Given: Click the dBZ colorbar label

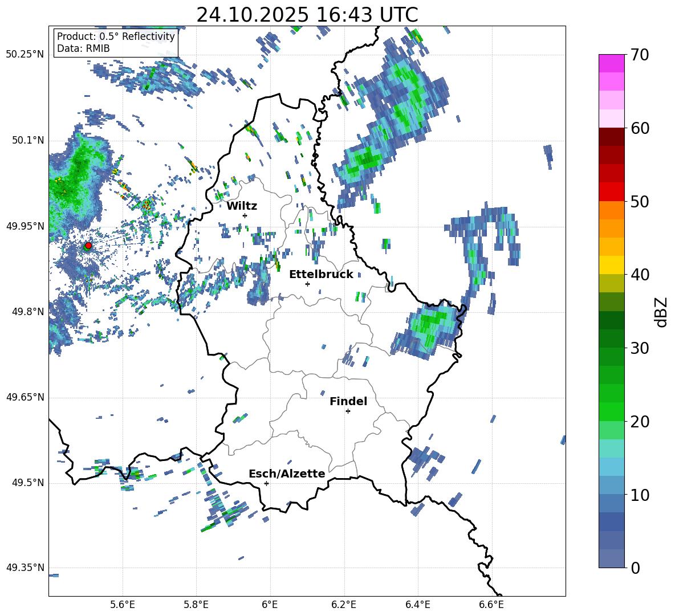Looking at the screenshot, I should pyautogui.click(x=662, y=312).
